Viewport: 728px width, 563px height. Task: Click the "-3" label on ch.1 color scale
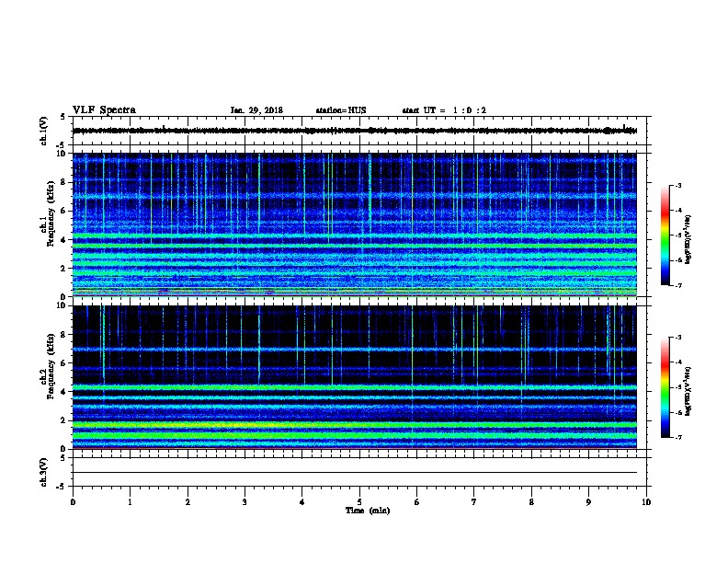tap(677, 185)
